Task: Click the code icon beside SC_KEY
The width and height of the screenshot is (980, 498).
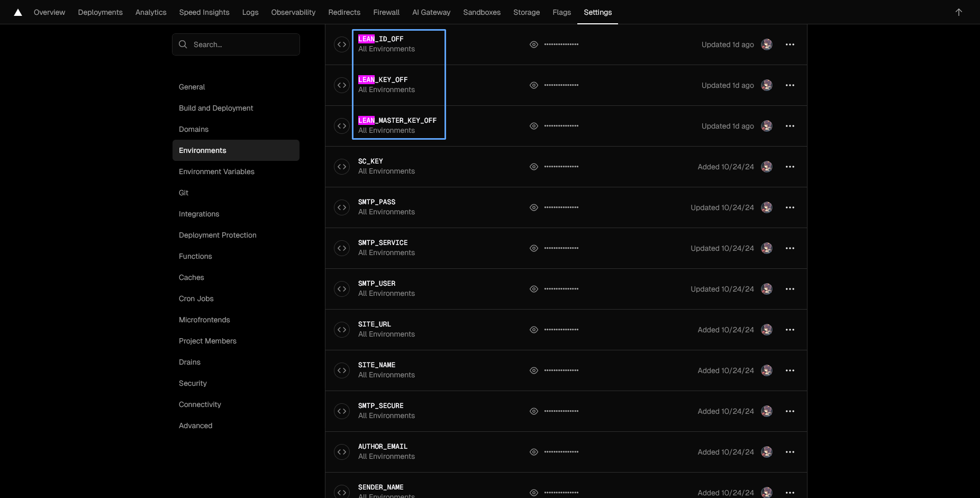Action: click(342, 167)
